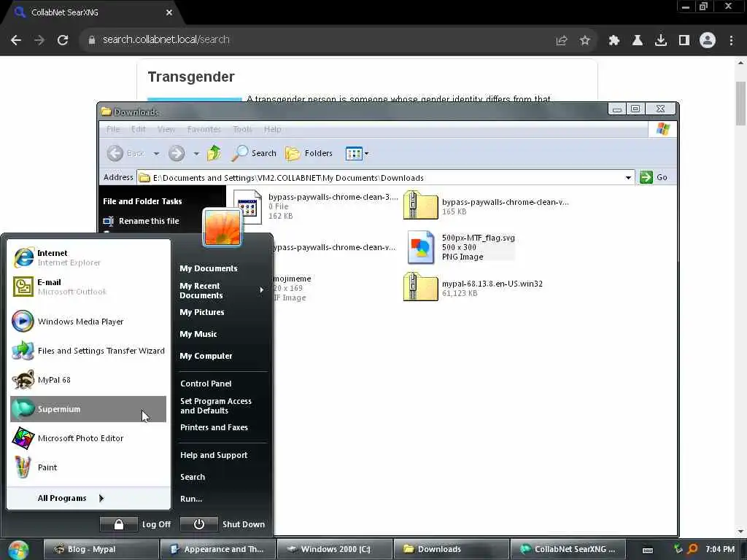Launch Supermium from Start menu
Viewport: 747px width, 560px height.
click(88, 409)
